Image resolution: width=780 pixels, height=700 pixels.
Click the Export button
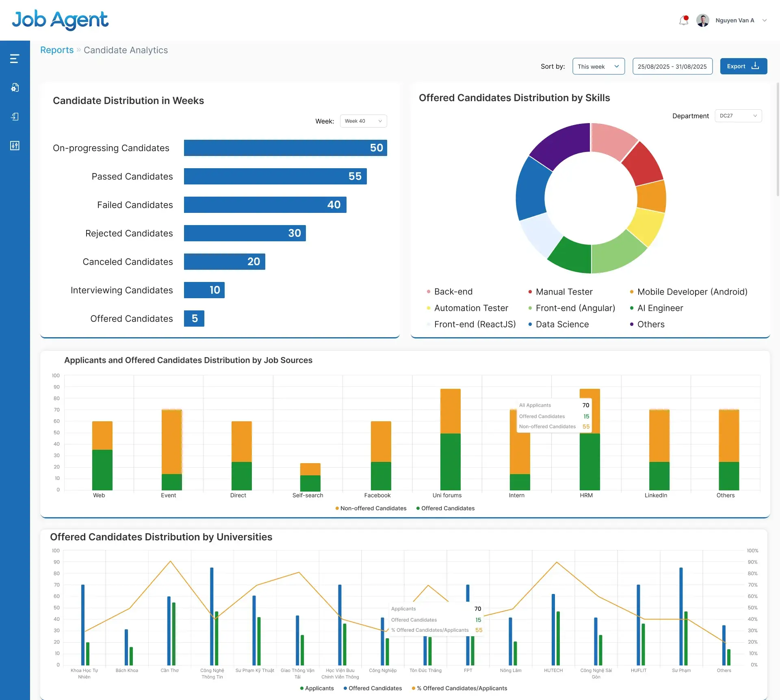pyautogui.click(x=743, y=66)
